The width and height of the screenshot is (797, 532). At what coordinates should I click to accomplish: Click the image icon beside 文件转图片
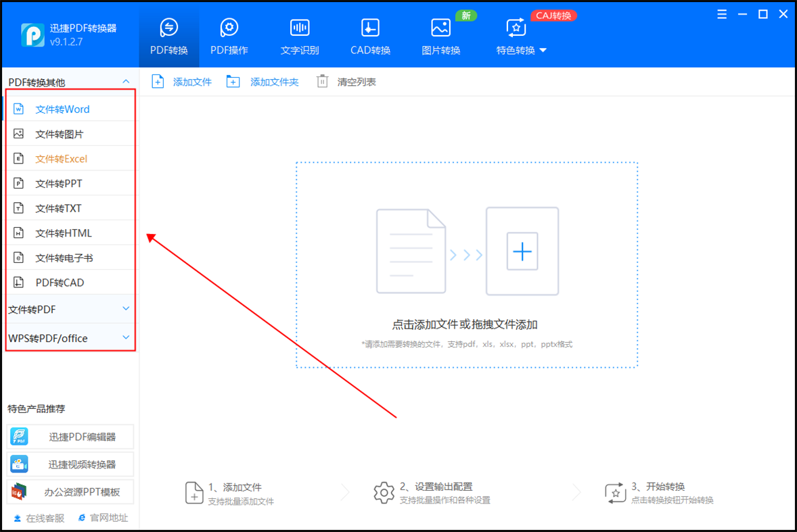(x=19, y=134)
